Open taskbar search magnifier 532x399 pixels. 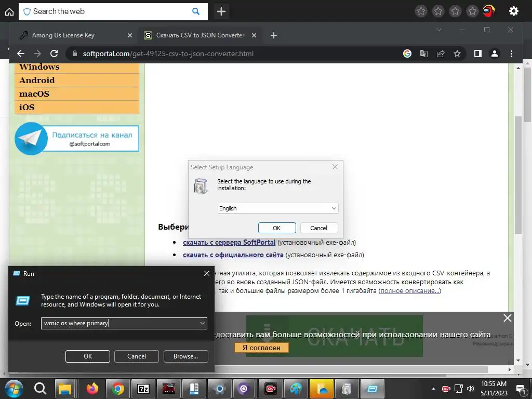pos(40,389)
